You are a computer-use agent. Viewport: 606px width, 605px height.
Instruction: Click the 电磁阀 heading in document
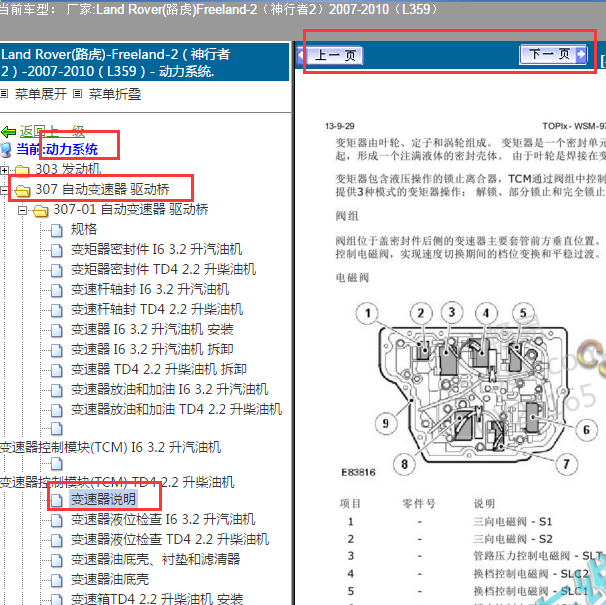pos(352,278)
